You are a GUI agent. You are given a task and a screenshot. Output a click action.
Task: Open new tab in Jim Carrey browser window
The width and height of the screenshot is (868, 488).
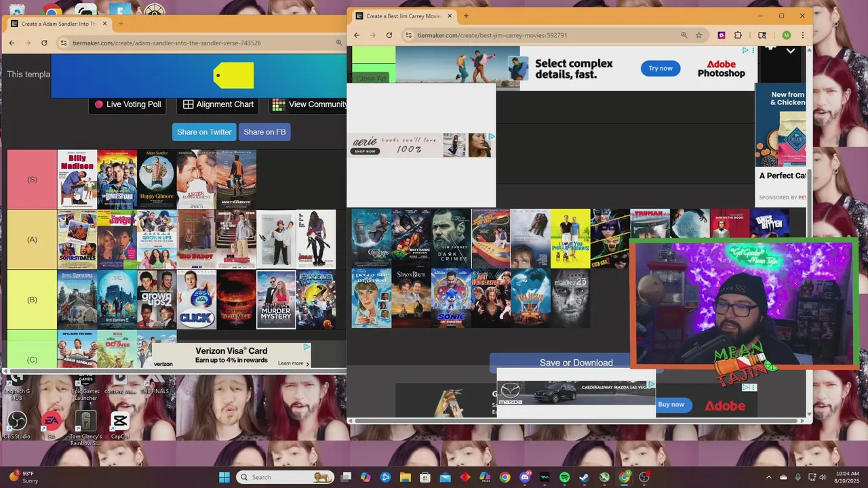465,16
